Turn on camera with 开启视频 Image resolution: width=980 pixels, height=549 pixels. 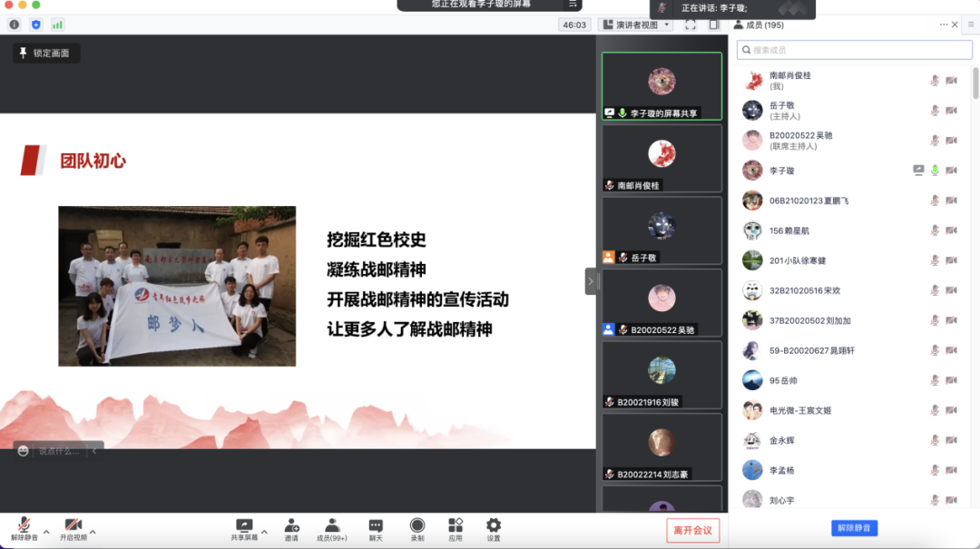click(73, 528)
